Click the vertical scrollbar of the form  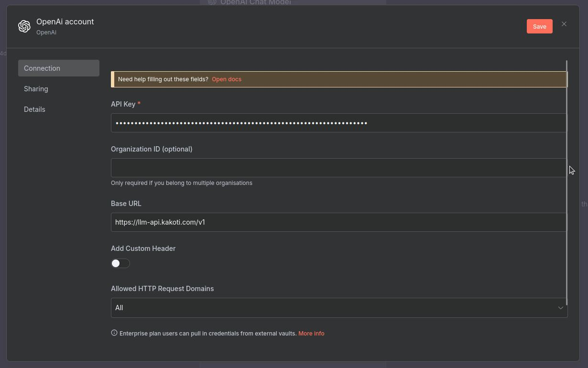(x=566, y=182)
